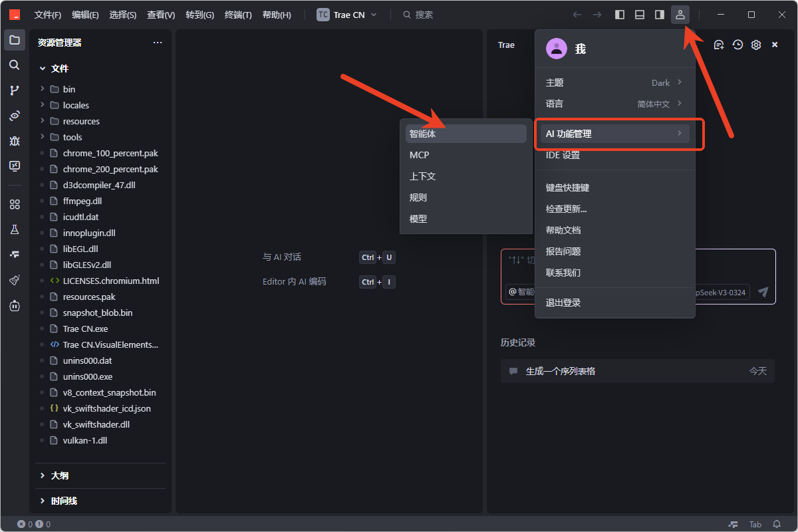Open the 转到(G) menu
The width and height of the screenshot is (798, 532).
(199, 15)
